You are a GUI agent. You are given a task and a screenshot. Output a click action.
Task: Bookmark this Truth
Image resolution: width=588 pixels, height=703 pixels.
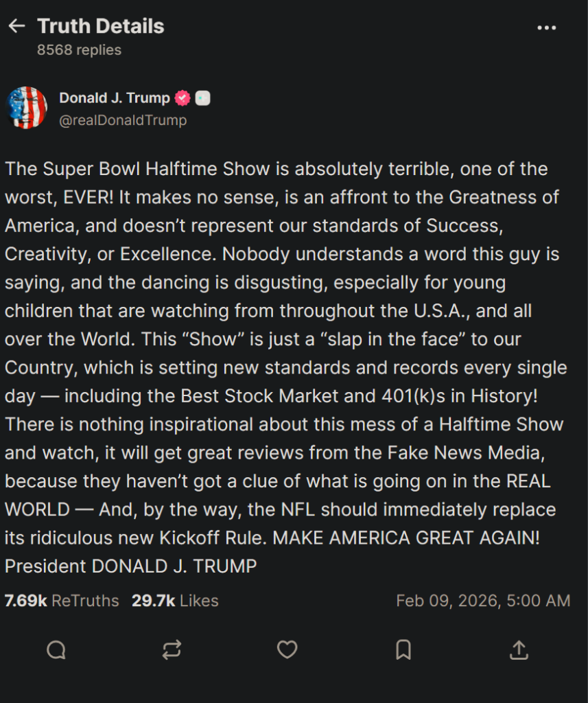(403, 649)
